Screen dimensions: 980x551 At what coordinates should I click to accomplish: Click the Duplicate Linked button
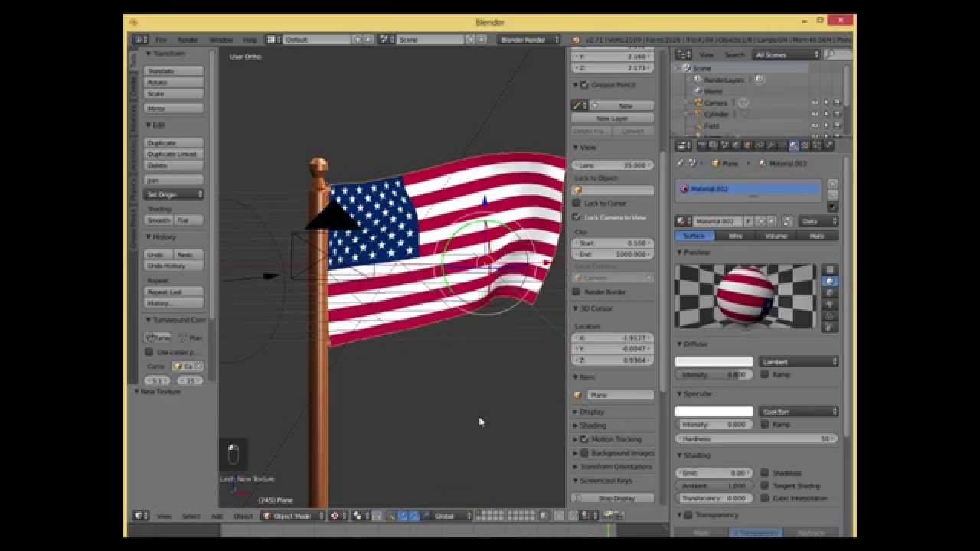pyautogui.click(x=174, y=154)
